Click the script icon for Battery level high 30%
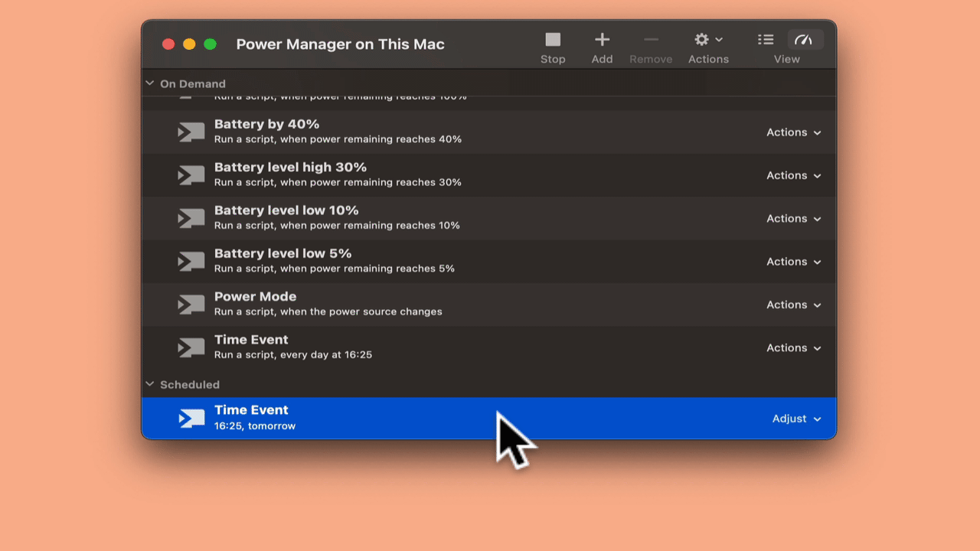The width and height of the screenshot is (980, 551). (191, 175)
